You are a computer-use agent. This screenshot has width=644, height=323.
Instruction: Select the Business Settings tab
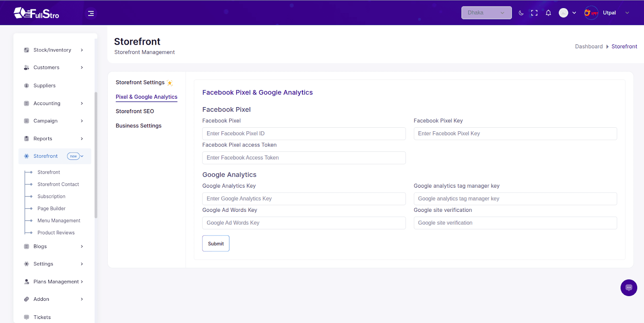click(138, 126)
